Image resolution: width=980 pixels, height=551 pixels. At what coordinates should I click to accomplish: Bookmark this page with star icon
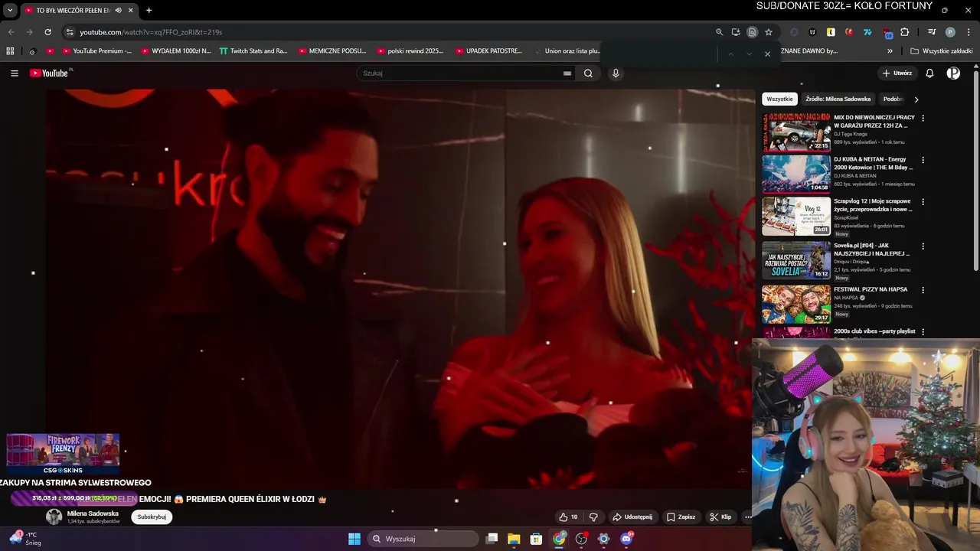(x=769, y=32)
